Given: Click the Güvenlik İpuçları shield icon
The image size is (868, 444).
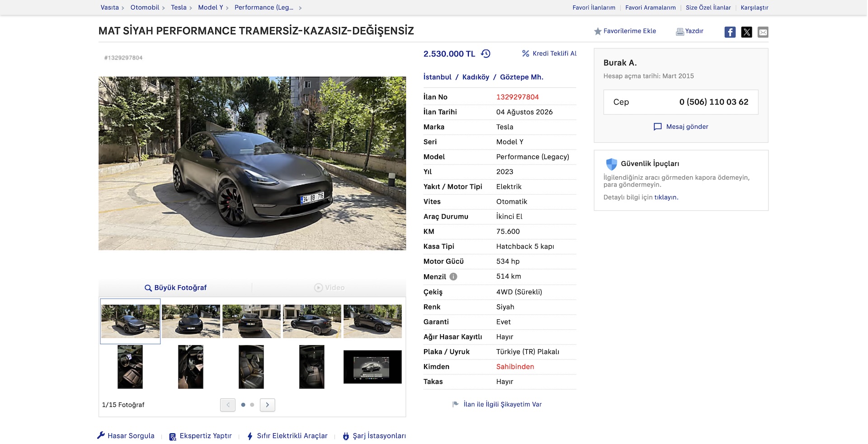Looking at the screenshot, I should point(611,164).
